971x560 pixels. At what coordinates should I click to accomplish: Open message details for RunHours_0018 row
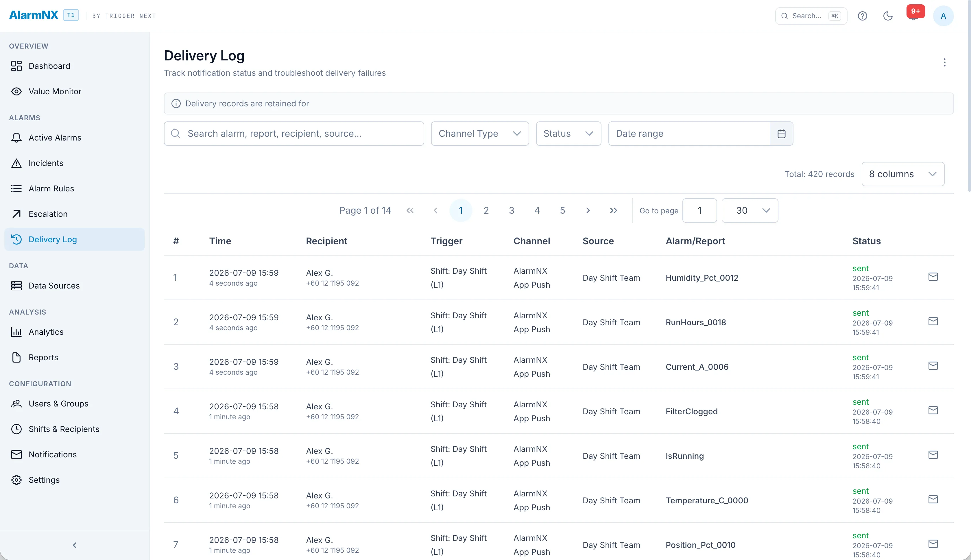pos(933,321)
